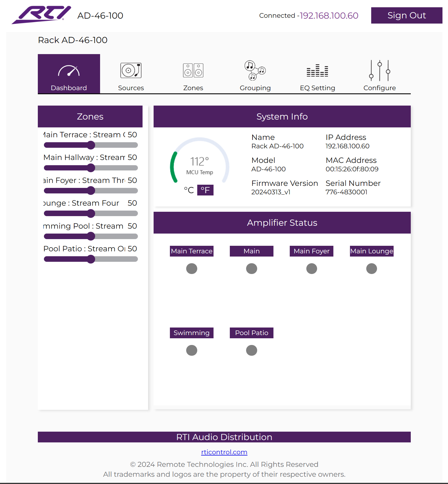
Task: Open the rticontrol.com link
Action: [224, 452]
